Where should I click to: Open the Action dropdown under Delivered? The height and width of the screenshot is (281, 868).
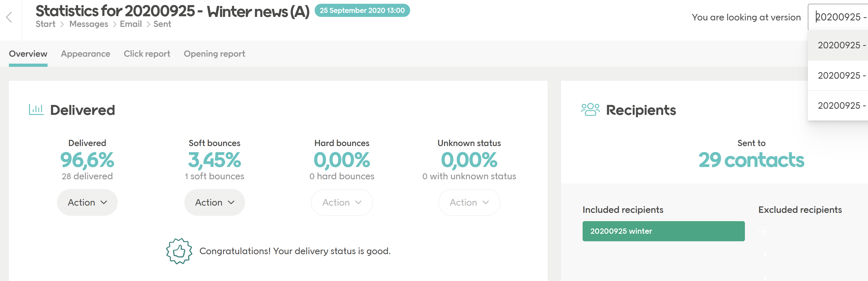click(x=87, y=202)
